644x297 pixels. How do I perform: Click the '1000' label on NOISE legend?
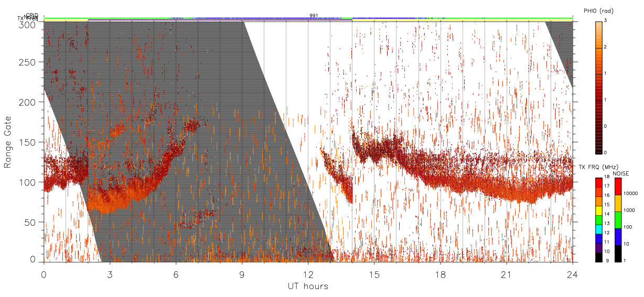click(629, 210)
